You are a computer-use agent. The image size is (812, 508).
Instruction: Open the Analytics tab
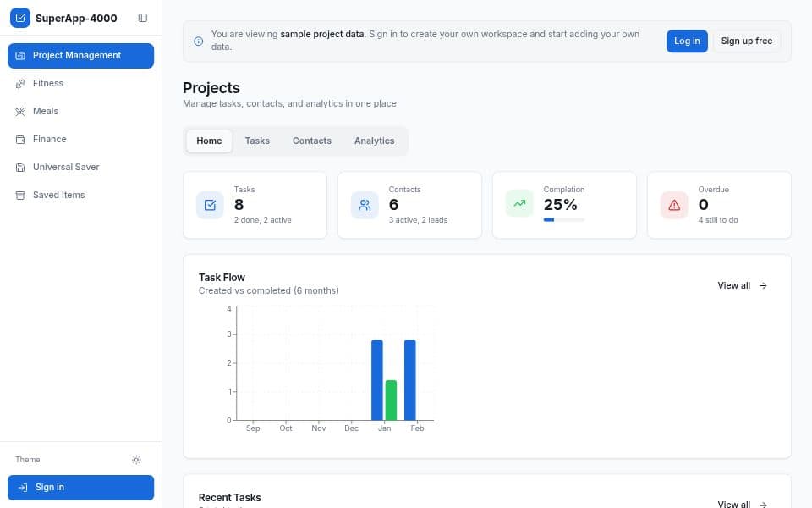pyautogui.click(x=374, y=141)
